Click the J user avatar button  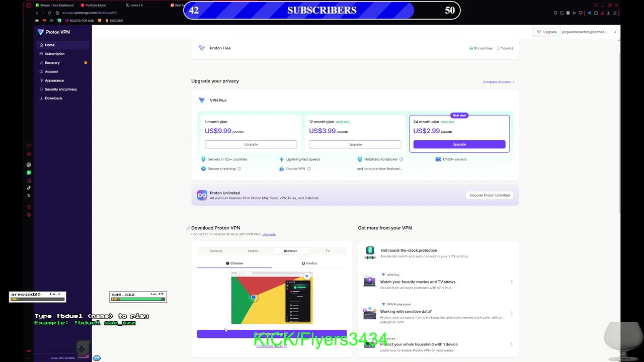click(x=615, y=32)
